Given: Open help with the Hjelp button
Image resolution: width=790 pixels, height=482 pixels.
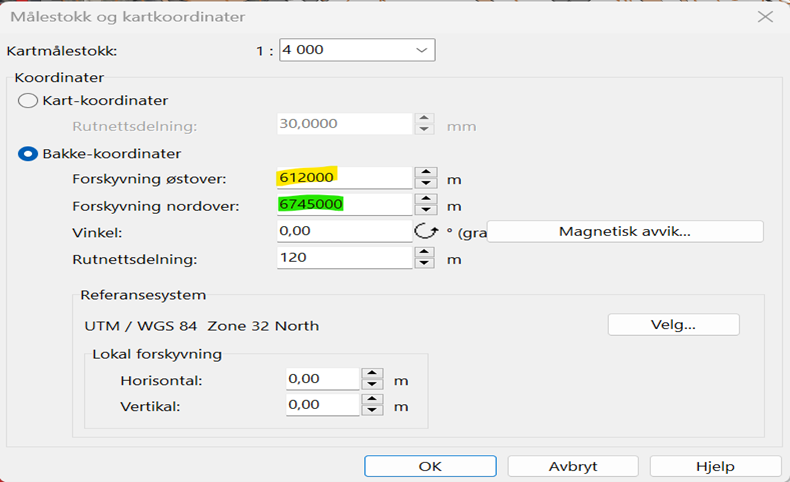Looking at the screenshot, I should pyautogui.click(x=715, y=466).
